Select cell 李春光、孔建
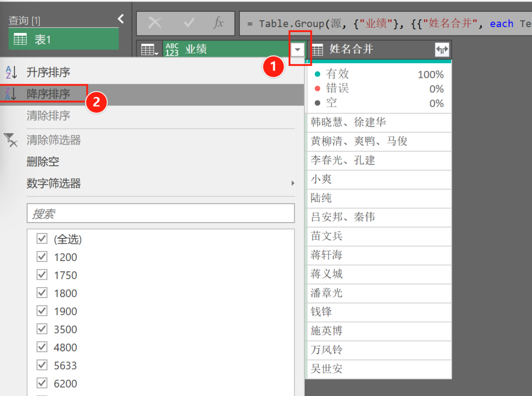This screenshot has height=396, width=532. coord(379,161)
